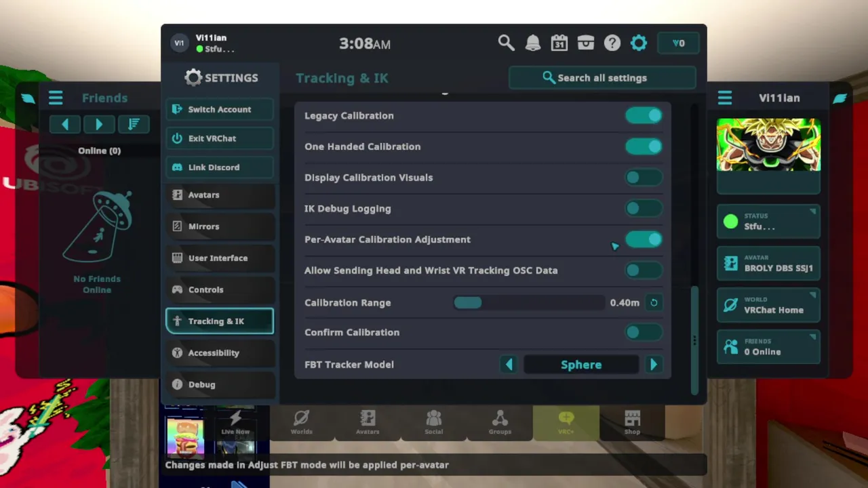Open notifications bell icon
Image resolution: width=868 pixels, height=488 pixels.
point(533,43)
